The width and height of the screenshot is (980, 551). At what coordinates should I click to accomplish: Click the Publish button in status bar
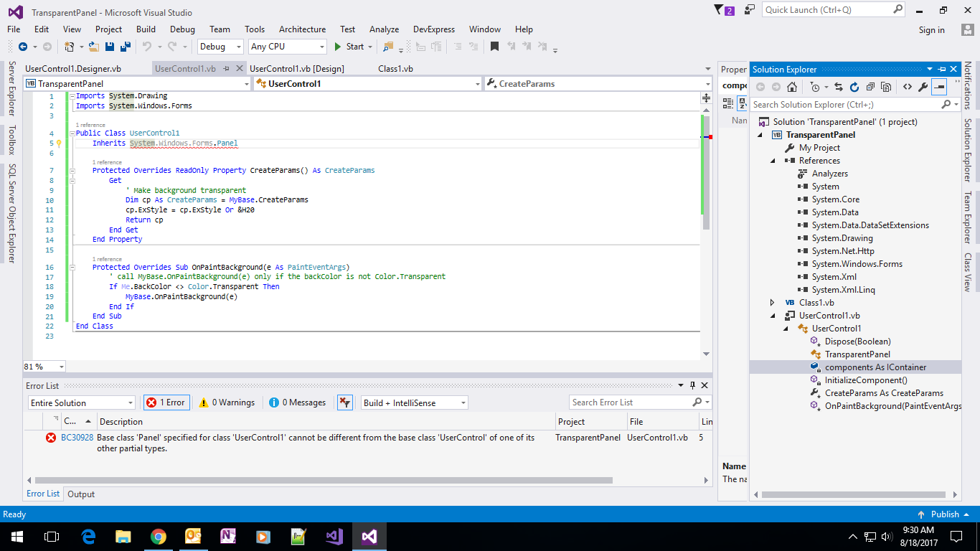[x=944, y=514]
